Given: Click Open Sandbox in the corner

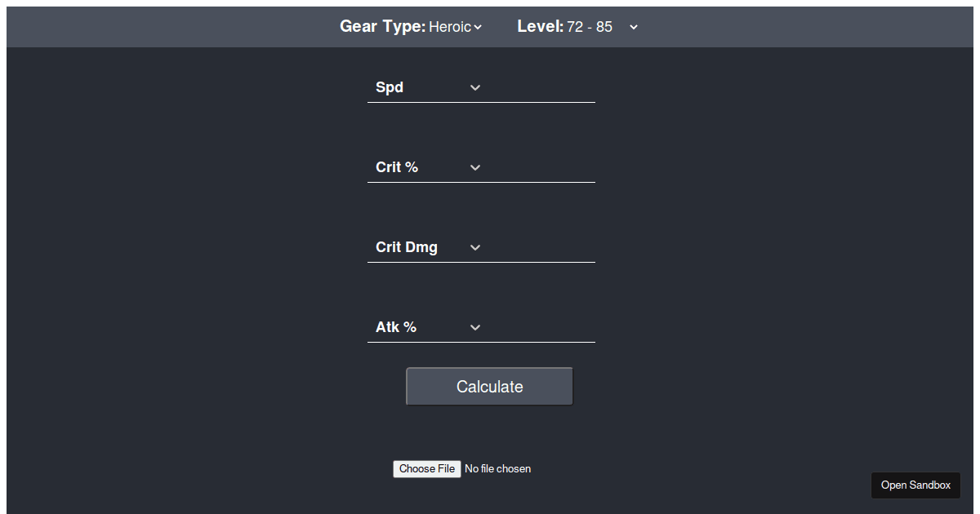Looking at the screenshot, I should pyautogui.click(x=915, y=485).
